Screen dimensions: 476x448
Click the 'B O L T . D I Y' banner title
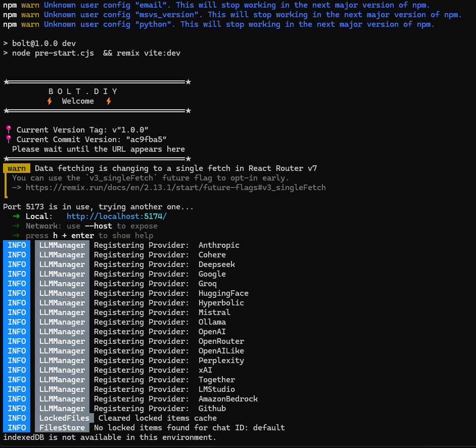pos(83,92)
